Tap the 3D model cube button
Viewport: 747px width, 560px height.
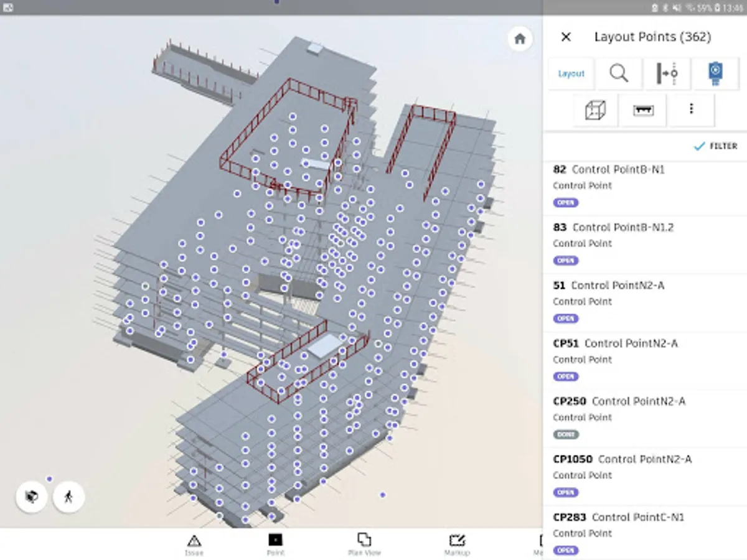tap(31, 497)
